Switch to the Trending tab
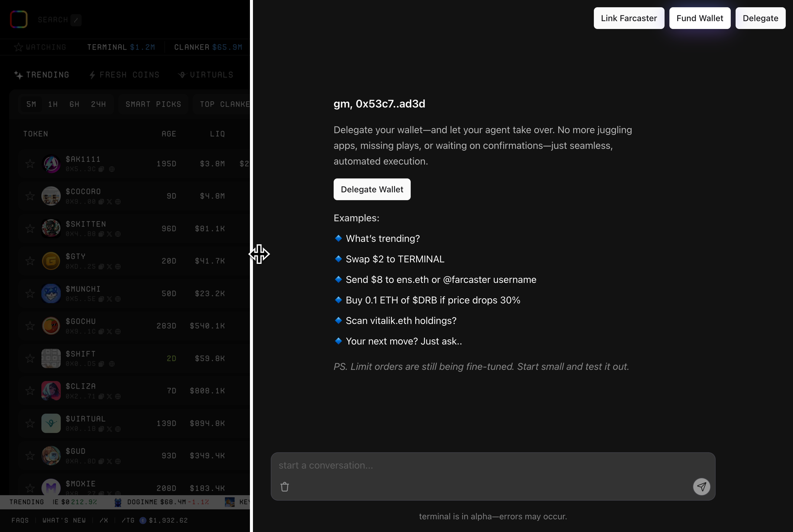Viewport: 793px width, 532px height. click(x=41, y=75)
